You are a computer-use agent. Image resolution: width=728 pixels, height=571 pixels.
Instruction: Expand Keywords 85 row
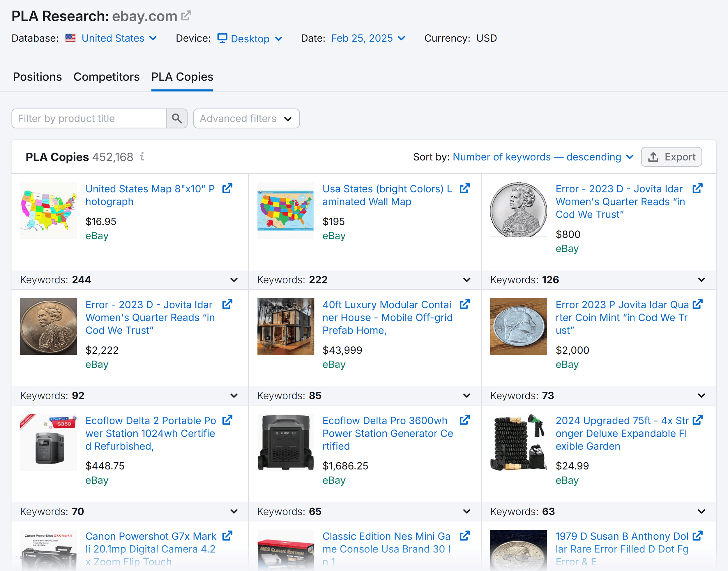[x=467, y=396]
